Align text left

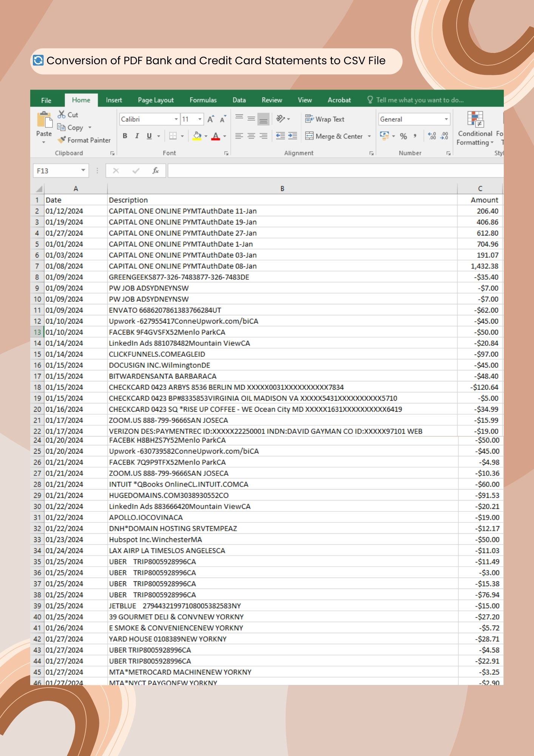tap(239, 136)
